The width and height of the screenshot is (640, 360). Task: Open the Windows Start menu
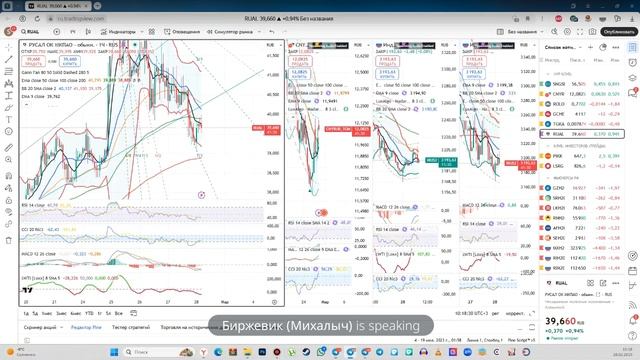coord(114,352)
